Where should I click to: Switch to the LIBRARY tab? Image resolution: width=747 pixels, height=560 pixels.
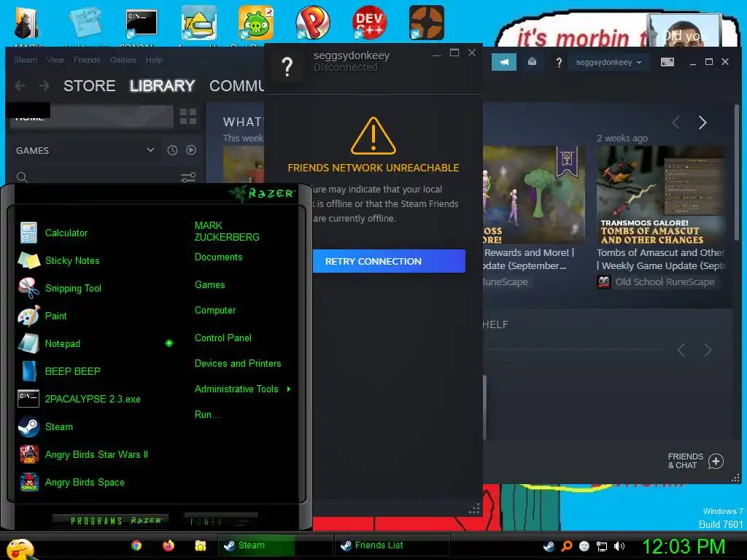pyautogui.click(x=162, y=86)
